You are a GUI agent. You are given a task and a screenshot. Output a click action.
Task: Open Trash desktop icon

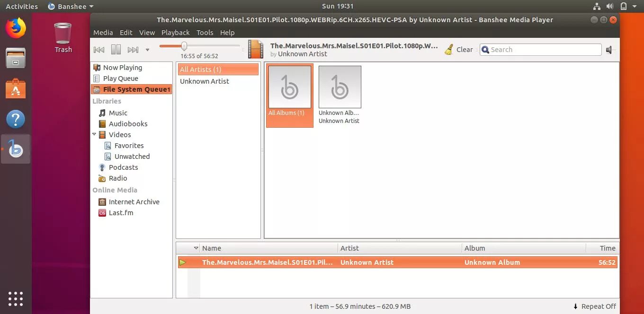point(63,38)
